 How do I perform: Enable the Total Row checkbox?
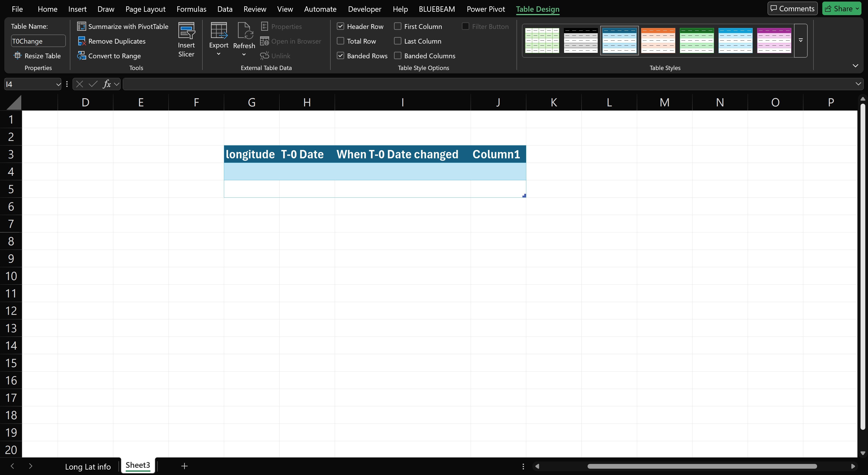340,41
